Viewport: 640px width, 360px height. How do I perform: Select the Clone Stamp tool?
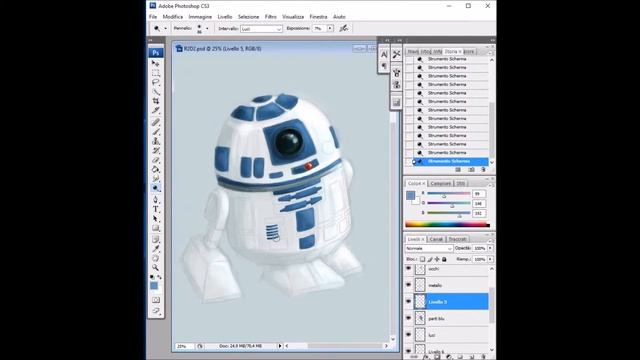156,141
